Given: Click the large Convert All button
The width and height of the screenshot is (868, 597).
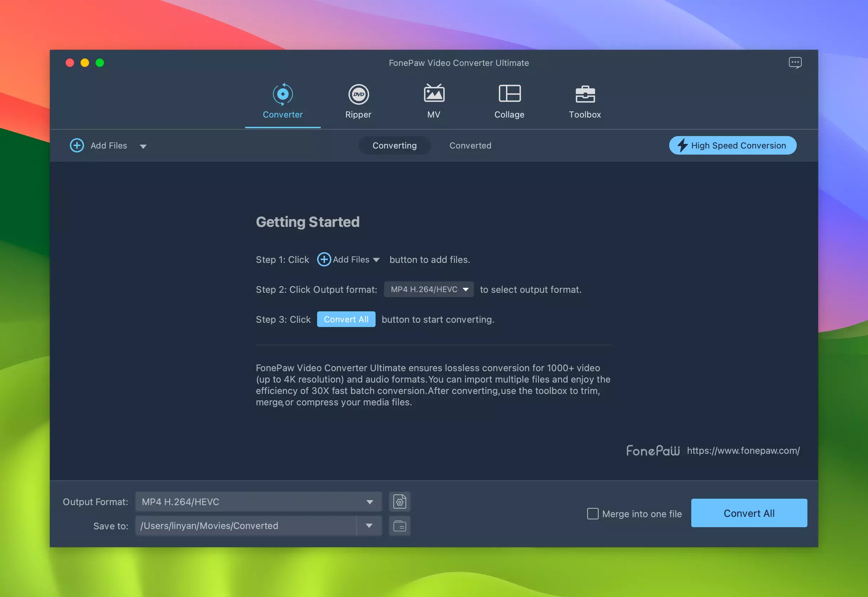Looking at the screenshot, I should (x=749, y=513).
